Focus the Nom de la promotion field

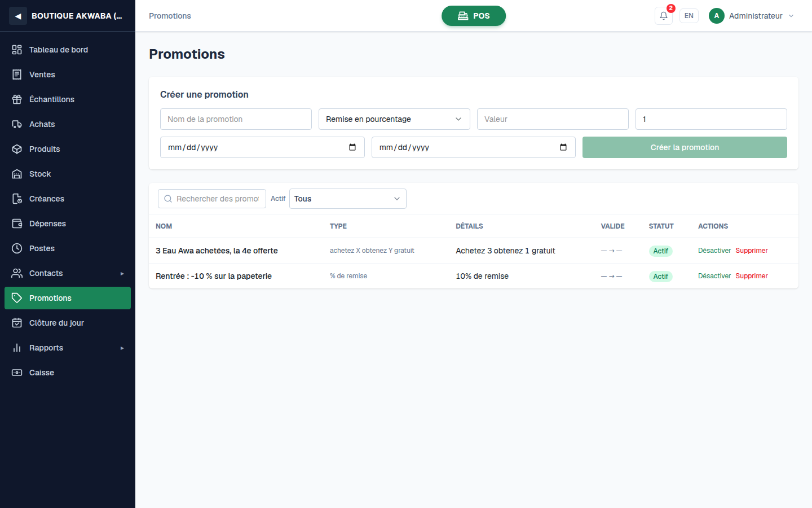(x=236, y=119)
